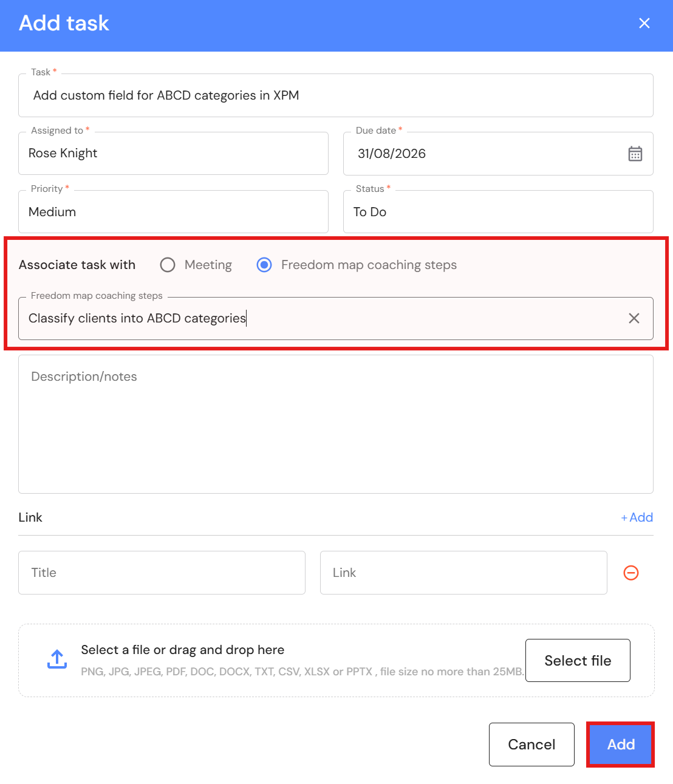Click the due date field showing 31/08/2026
Viewport: 673px width, 784px height.
498,154
